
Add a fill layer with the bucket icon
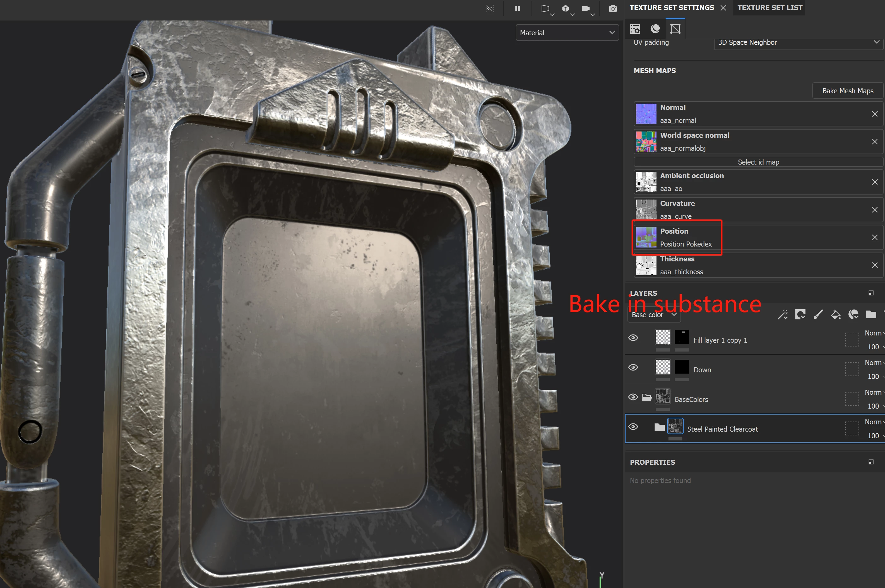[x=836, y=314]
